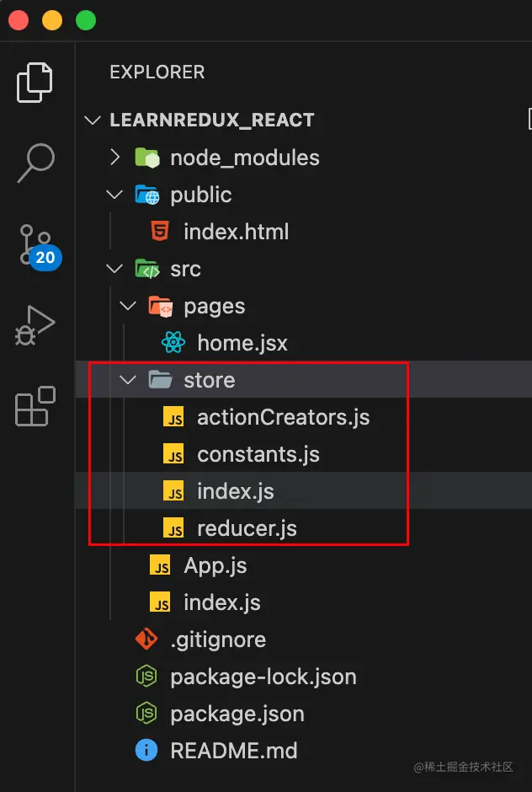The width and height of the screenshot is (532, 792).
Task: Collapse the LEARNREDUX_REACT project root
Action: [x=93, y=120]
